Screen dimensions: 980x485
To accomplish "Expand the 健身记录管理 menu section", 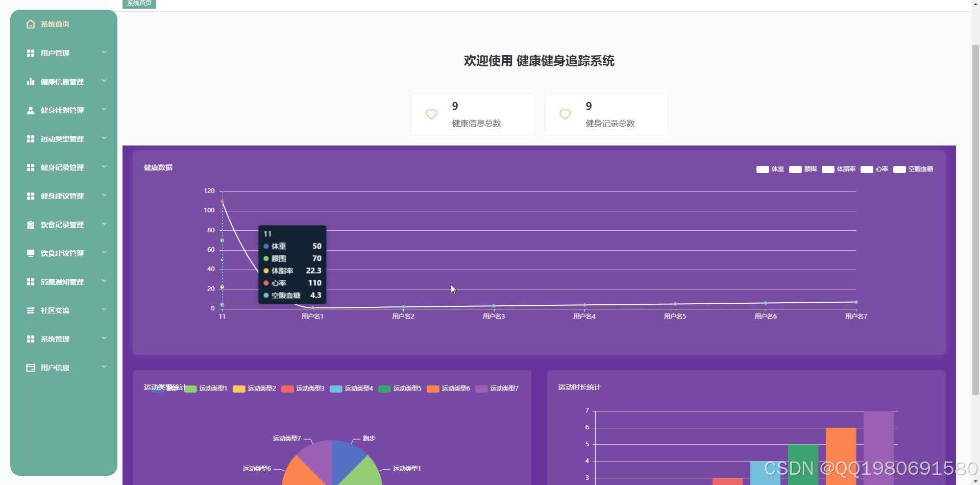I will tap(63, 166).
